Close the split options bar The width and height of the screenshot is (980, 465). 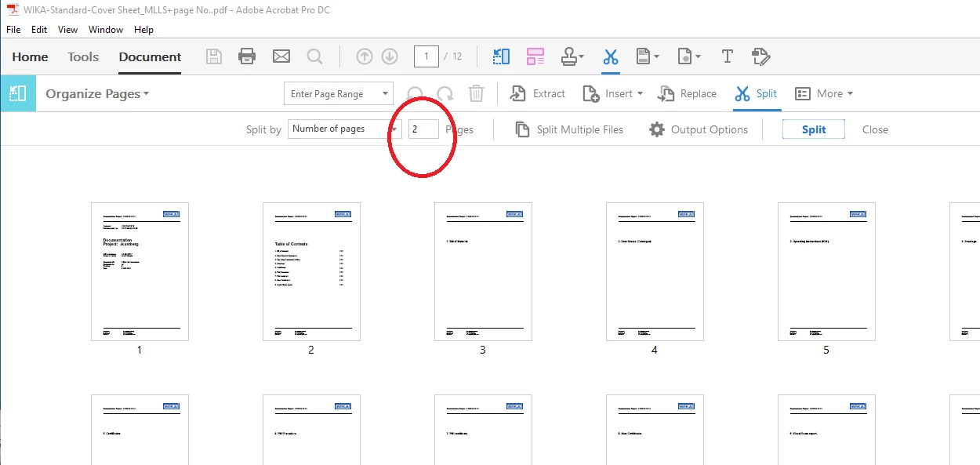point(875,129)
